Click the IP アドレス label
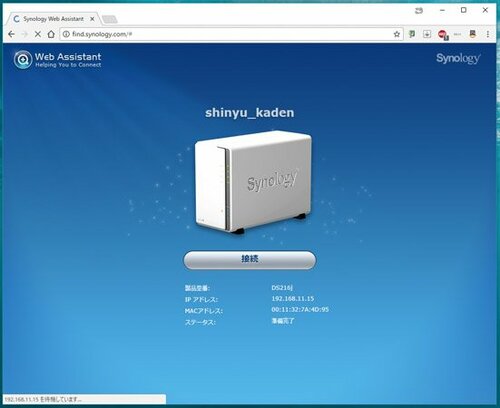Image resolution: width=500 pixels, height=408 pixels. coord(201,300)
